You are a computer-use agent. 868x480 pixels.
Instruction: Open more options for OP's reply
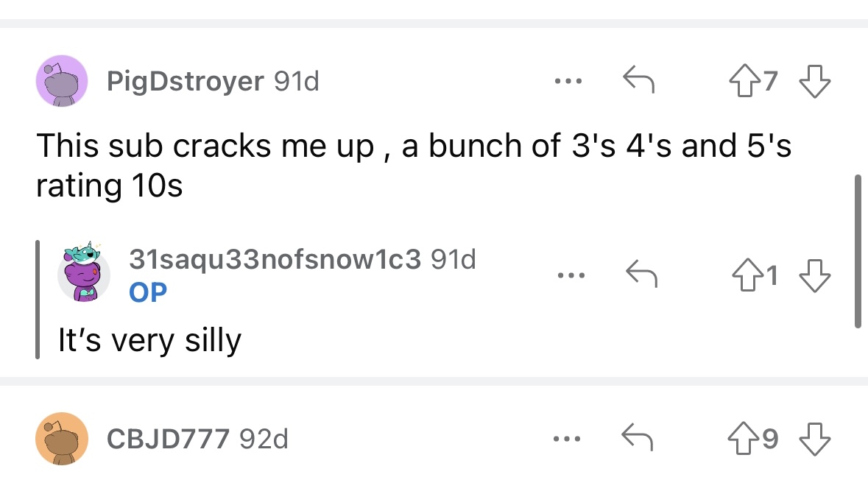pos(568,276)
